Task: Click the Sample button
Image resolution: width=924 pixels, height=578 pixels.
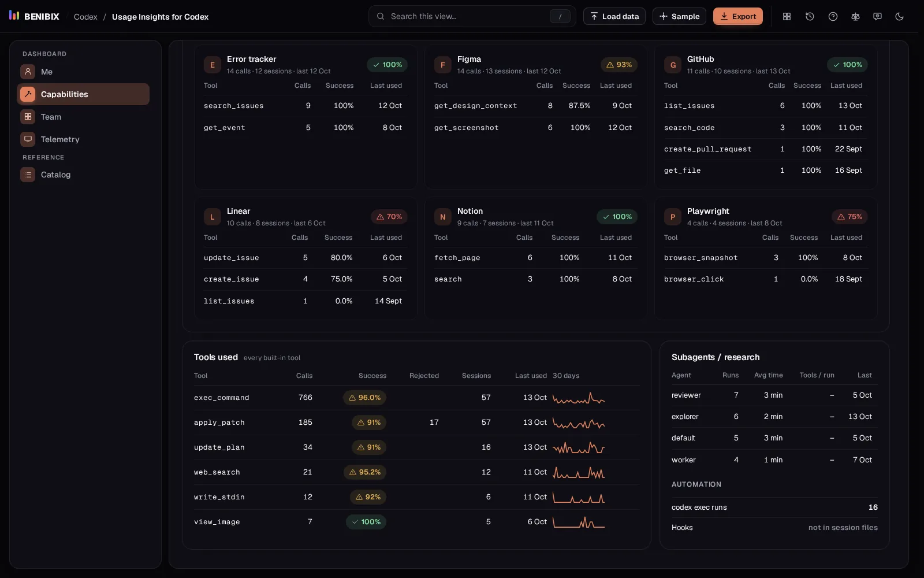Action: (679, 16)
